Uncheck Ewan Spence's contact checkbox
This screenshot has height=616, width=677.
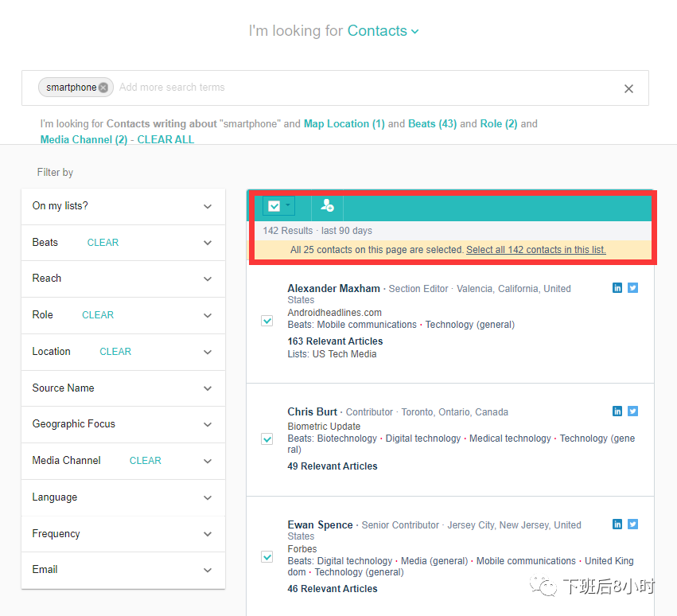click(x=267, y=557)
